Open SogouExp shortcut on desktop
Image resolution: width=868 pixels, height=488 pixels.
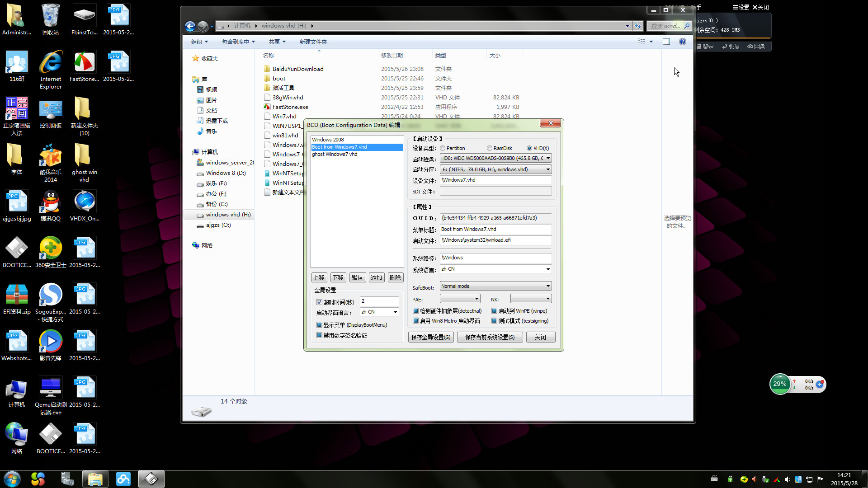click(x=51, y=303)
